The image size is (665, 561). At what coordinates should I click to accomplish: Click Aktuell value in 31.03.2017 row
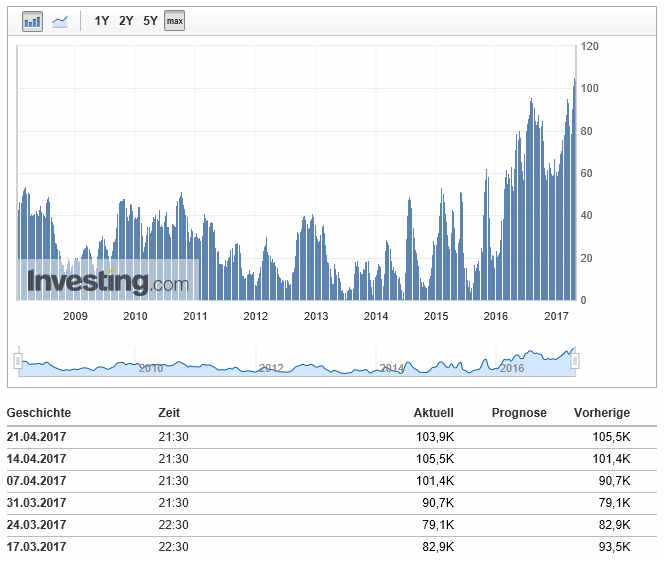coord(438,503)
